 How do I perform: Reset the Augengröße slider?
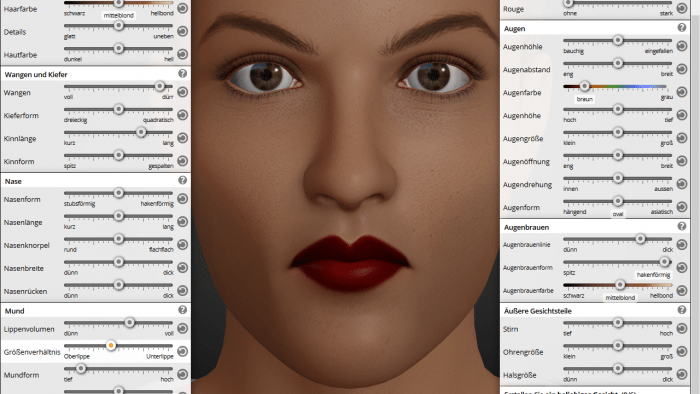tap(682, 138)
